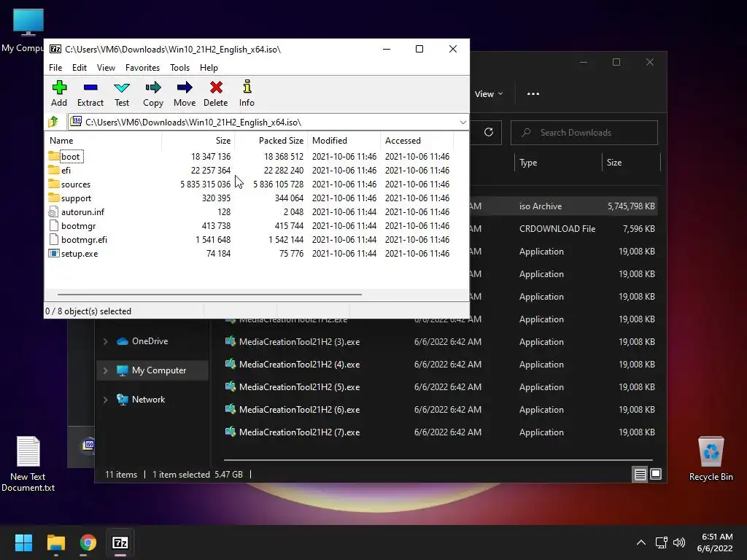Select the boot folder icon
The height and width of the screenshot is (560, 747).
pos(54,156)
